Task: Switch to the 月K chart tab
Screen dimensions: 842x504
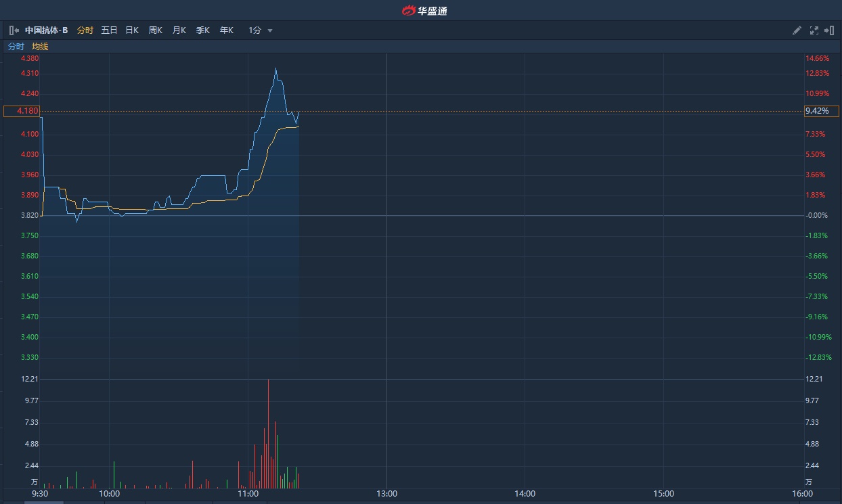Action: 179,30
